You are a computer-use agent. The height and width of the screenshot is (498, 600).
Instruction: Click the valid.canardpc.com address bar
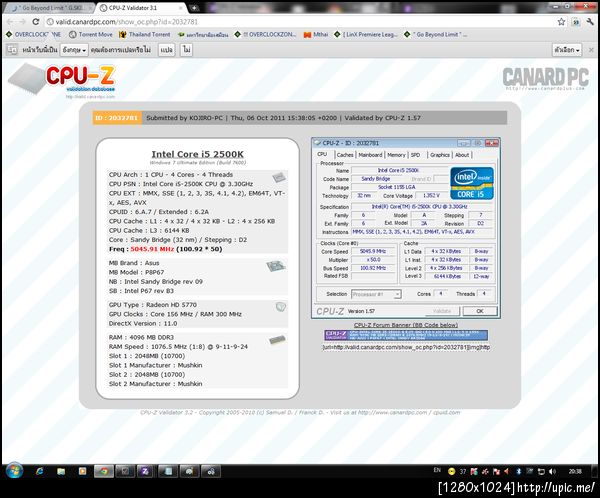(x=298, y=22)
